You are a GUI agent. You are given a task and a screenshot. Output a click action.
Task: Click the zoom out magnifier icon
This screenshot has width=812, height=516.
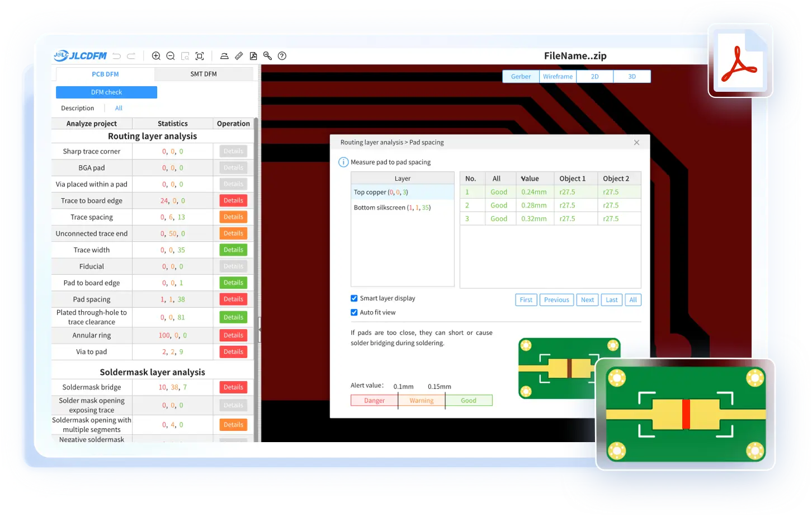tap(171, 56)
